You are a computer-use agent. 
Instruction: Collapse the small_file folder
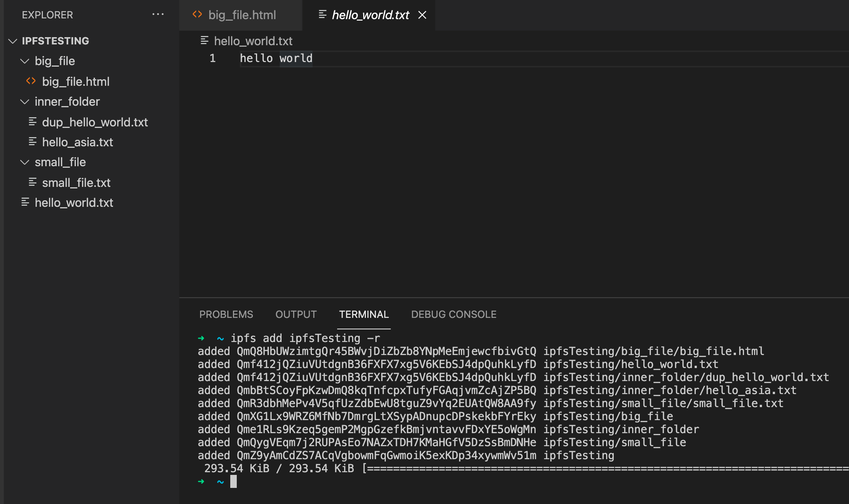click(x=25, y=162)
